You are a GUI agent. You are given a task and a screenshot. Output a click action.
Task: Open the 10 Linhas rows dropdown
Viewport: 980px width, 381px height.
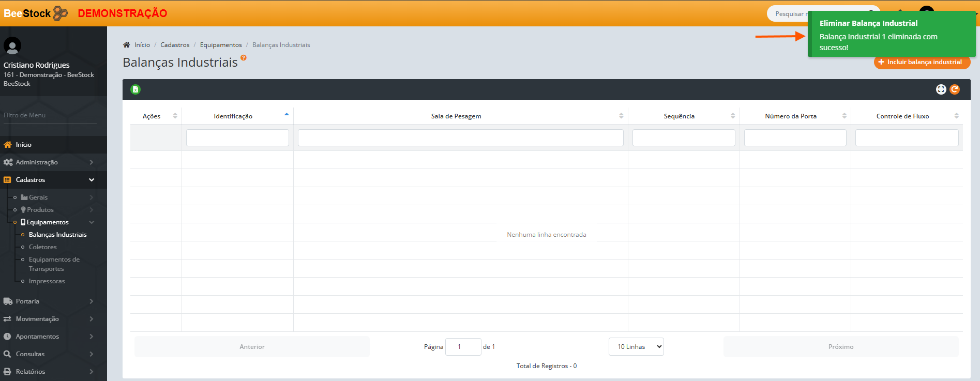pyautogui.click(x=636, y=347)
